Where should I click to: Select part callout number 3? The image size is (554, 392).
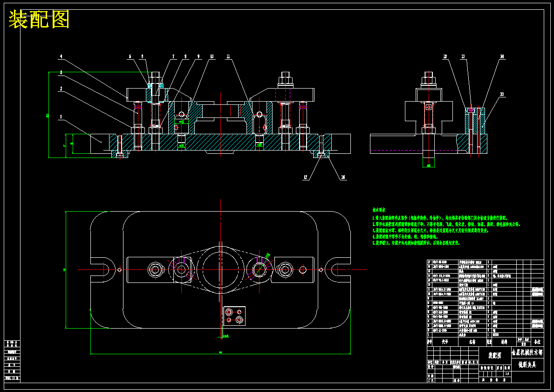(x=61, y=72)
